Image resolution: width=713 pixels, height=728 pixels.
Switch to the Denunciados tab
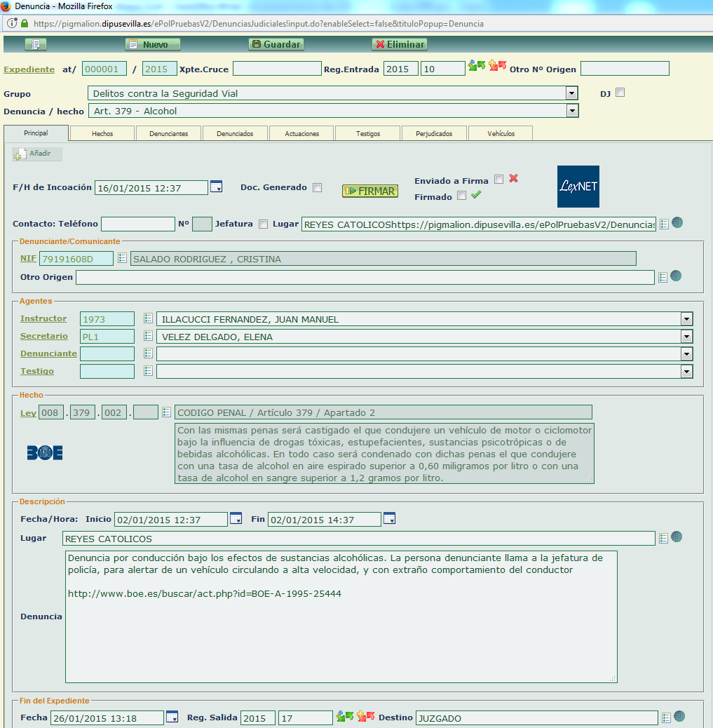click(x=234, y=133)
